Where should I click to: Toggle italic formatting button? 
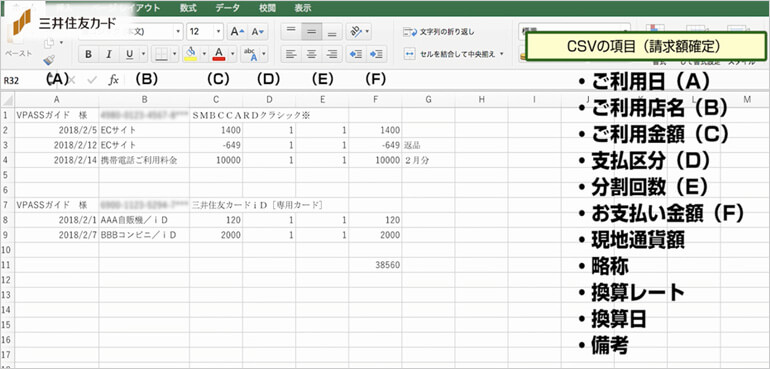(109, 54)
